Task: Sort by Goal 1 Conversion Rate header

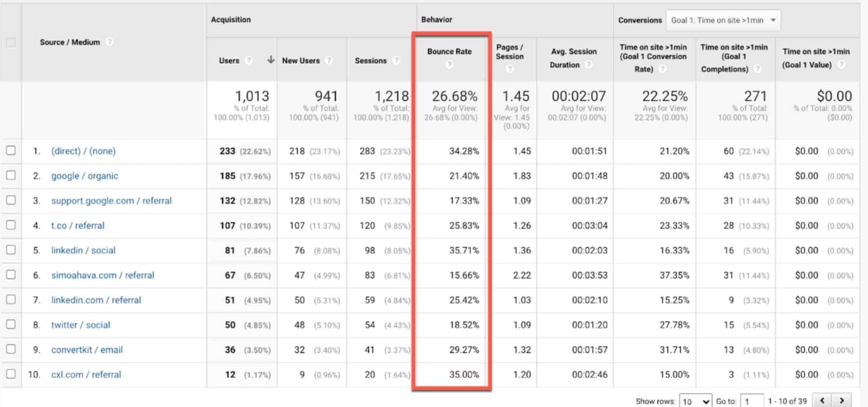Action: point(653,58)
